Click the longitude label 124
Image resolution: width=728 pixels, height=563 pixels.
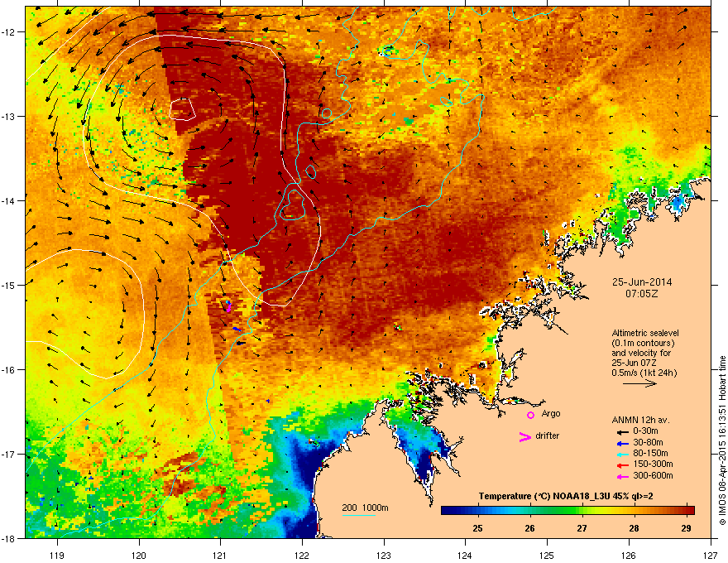[465, 555]
